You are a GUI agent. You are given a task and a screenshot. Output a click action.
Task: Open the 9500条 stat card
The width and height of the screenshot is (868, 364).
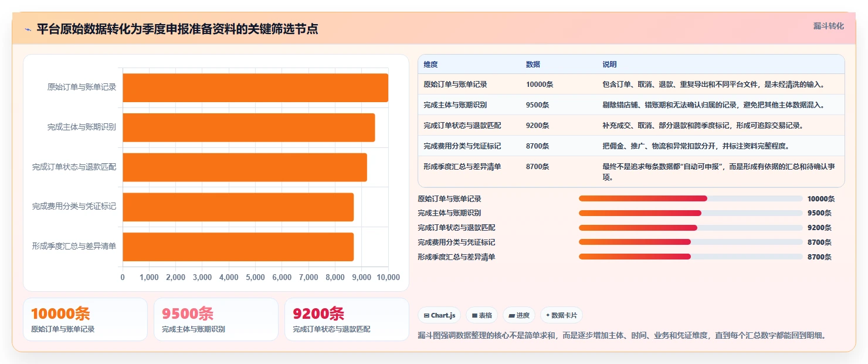(216, 319)
